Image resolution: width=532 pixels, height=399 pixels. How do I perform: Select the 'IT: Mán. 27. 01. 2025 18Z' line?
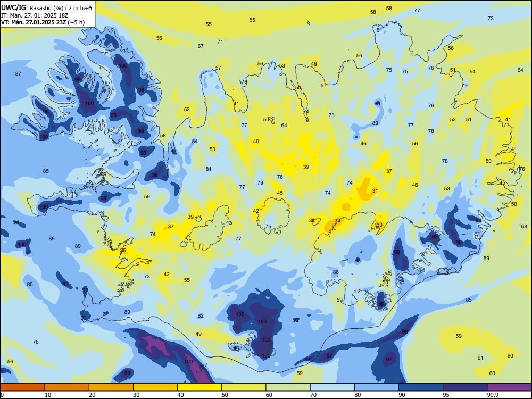pos(35,15)
